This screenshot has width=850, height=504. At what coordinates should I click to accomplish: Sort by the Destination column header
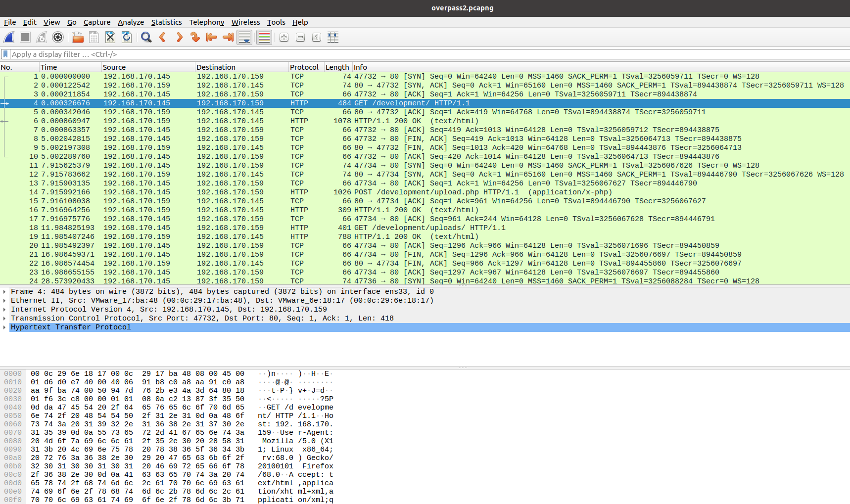tap(241, 67)
